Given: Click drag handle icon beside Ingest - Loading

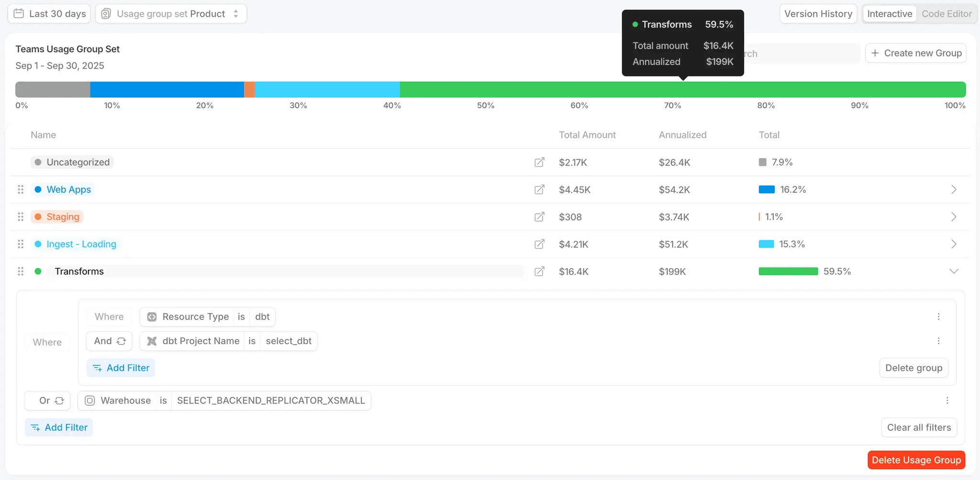Looking at the screenshot, I should coord(21,244).
